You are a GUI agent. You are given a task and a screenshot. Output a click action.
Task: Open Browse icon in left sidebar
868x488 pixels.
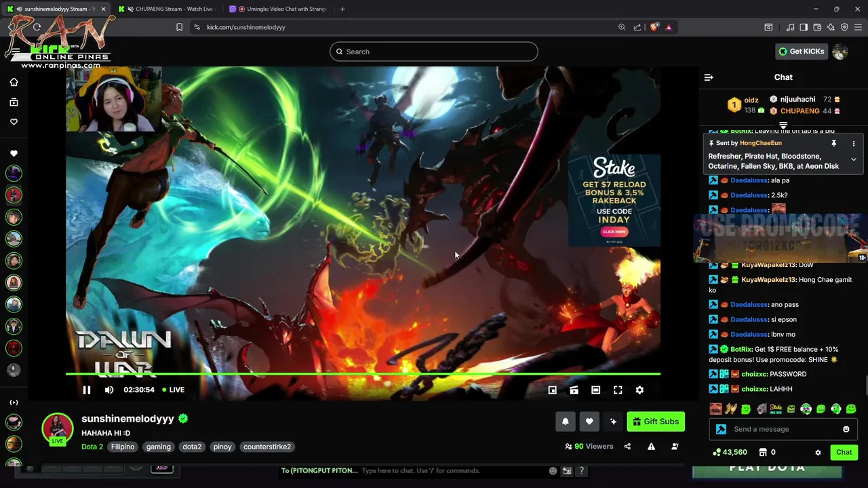pos(14,102)
